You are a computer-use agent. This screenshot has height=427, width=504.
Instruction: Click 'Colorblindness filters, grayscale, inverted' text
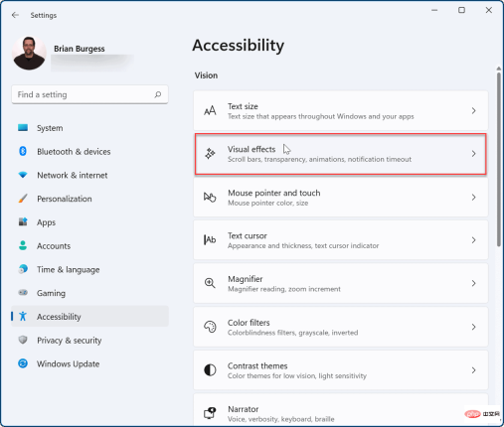coord(292,333)
